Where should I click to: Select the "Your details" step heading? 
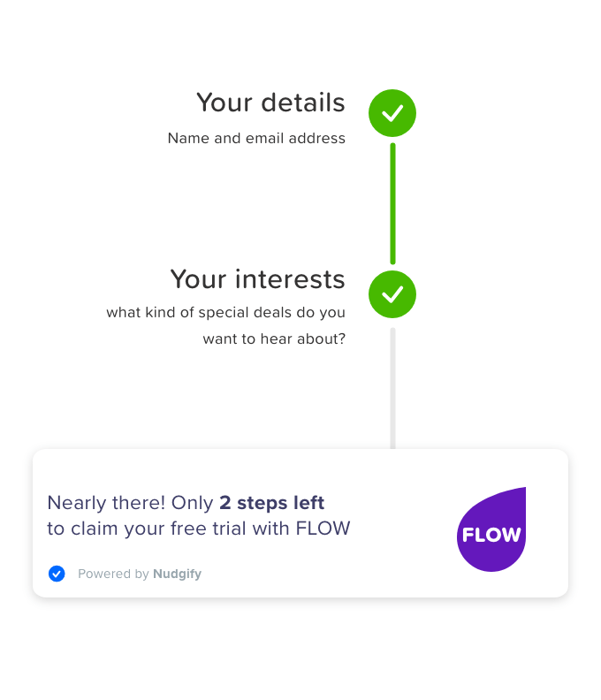270,103
